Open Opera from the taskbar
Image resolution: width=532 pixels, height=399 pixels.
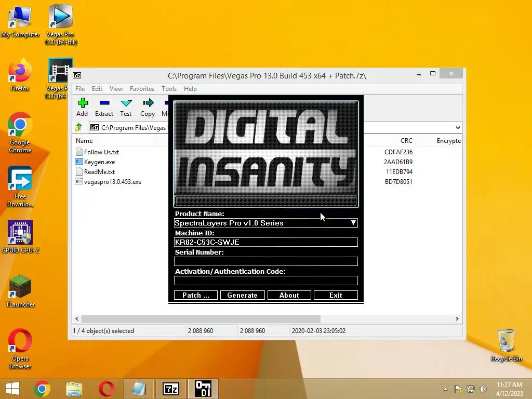106,389
